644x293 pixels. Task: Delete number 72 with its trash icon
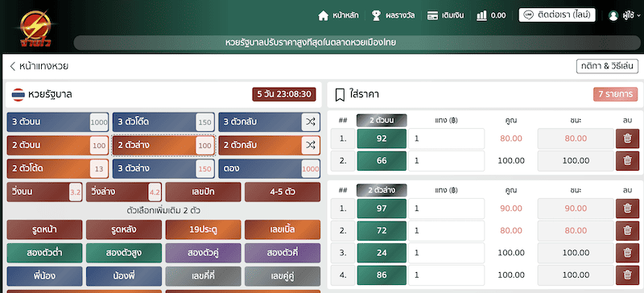[x=627, y=230]
